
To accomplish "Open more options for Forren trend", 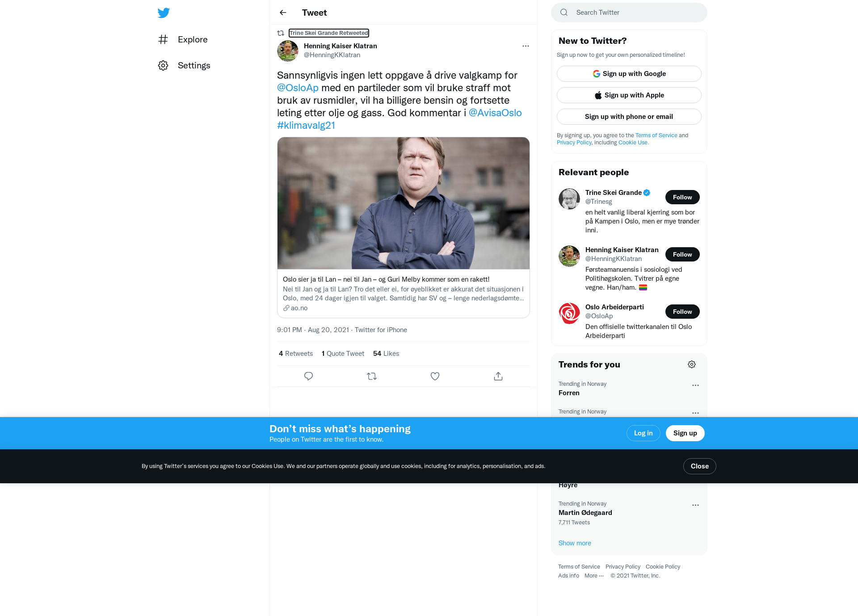I will point(695,385).
